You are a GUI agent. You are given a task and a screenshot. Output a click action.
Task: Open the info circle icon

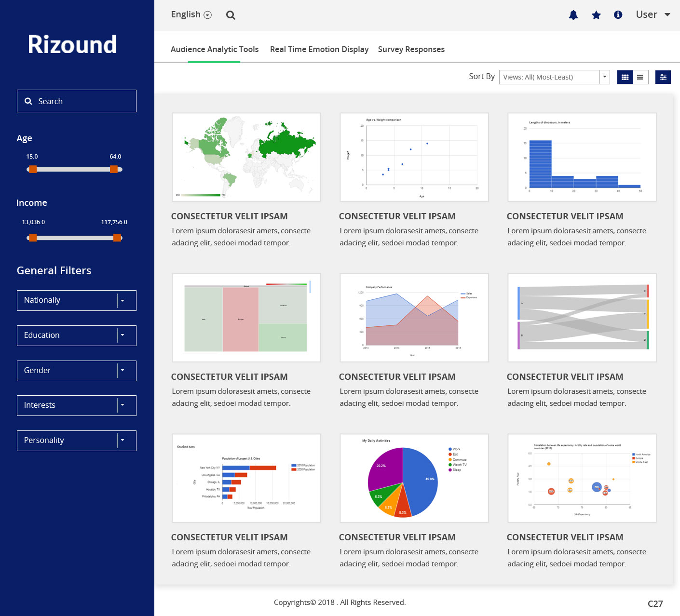click(618, 15)
